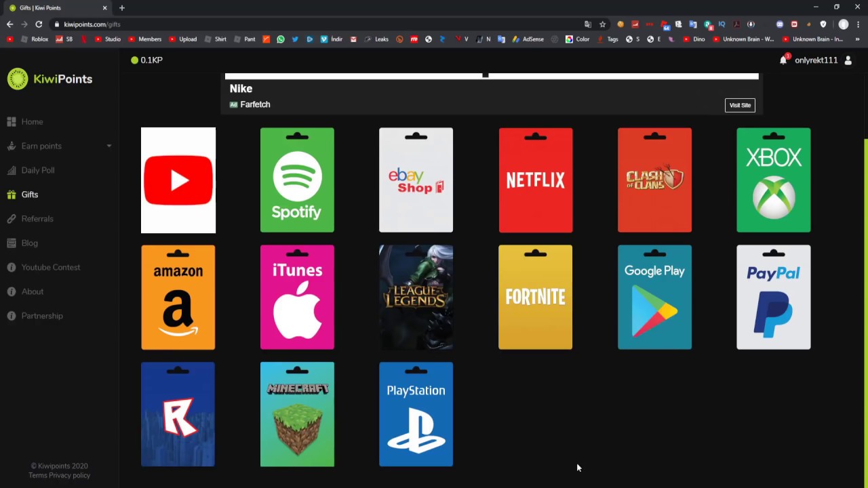Click the shield extension icon
868x488 pixels.
pyautogui.click(x=823, y=24)
